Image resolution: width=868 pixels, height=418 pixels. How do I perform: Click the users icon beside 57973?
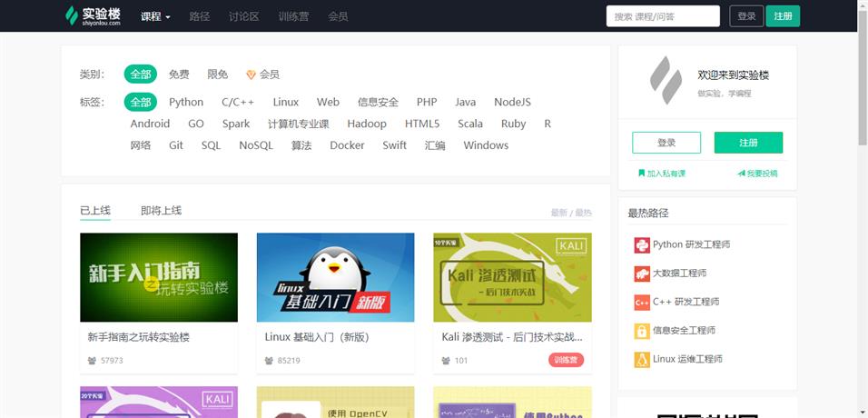click(x=92, y=361)
